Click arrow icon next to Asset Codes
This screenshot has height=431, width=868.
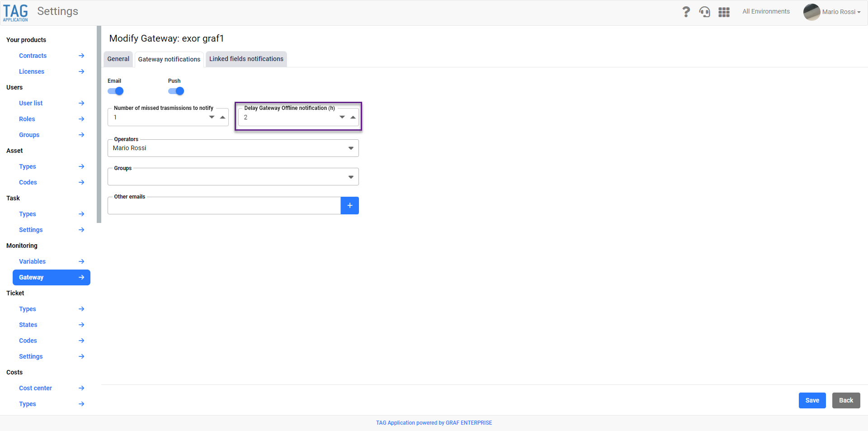coord(81,182)
